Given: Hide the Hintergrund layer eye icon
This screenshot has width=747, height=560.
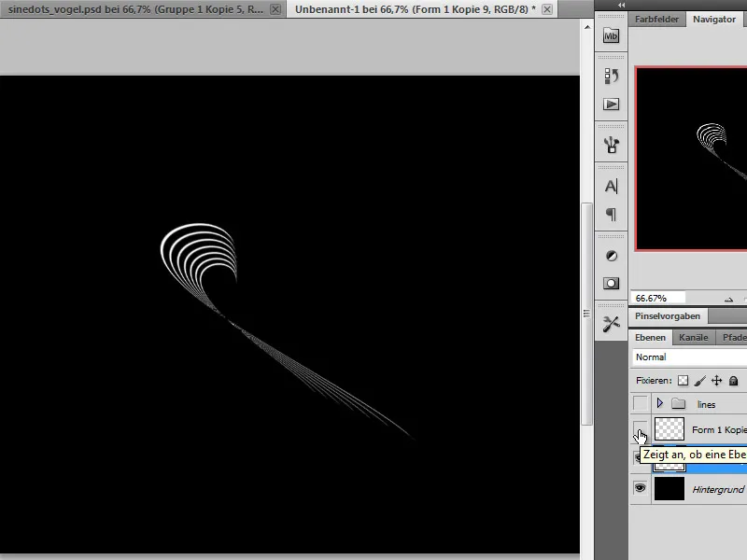Looking at the screenshot, I should (641, 488).
